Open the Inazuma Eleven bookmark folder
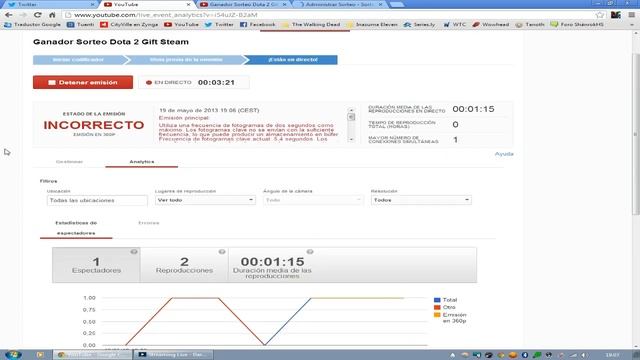 372,24
